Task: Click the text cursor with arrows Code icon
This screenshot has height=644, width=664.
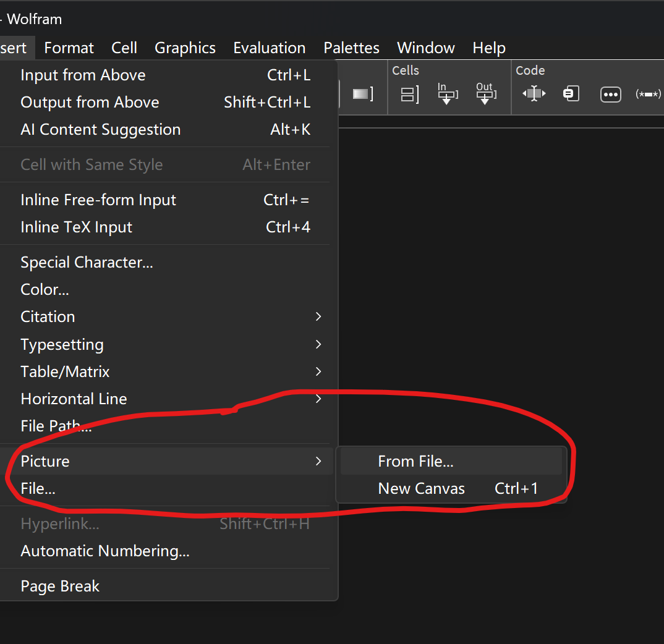Action: pyautogui.click(x=534, y=94)
